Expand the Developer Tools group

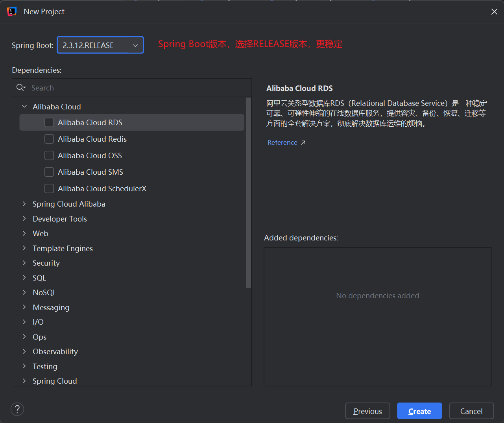point(24,219)
